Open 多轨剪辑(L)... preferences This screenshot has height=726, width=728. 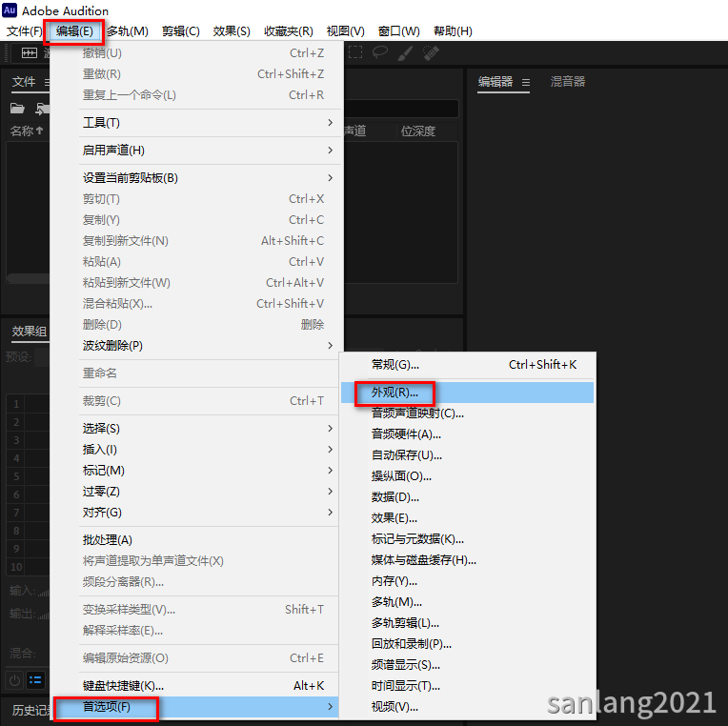coord(467,623)
